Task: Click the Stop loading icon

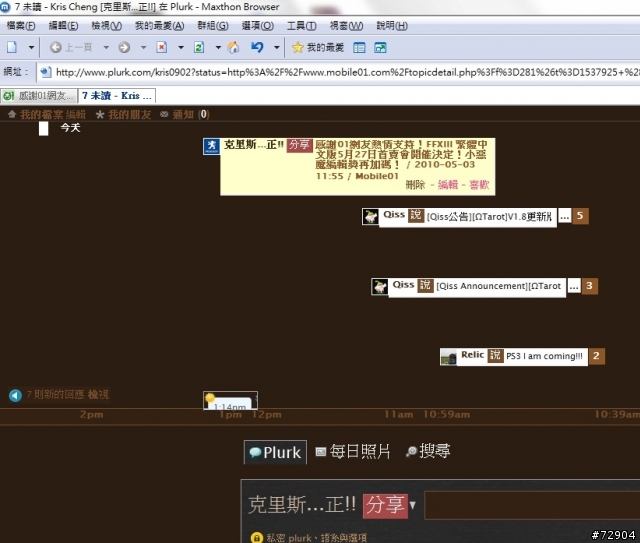Action: tap(162, 47)
